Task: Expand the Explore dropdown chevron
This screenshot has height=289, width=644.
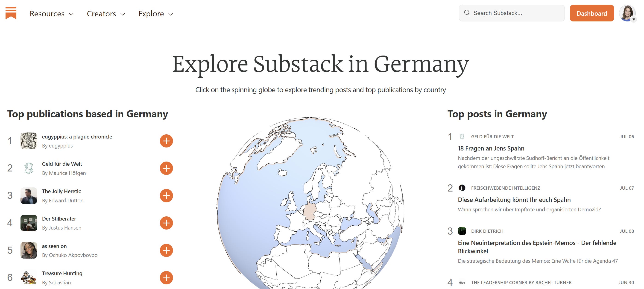Action: point(171,14)
